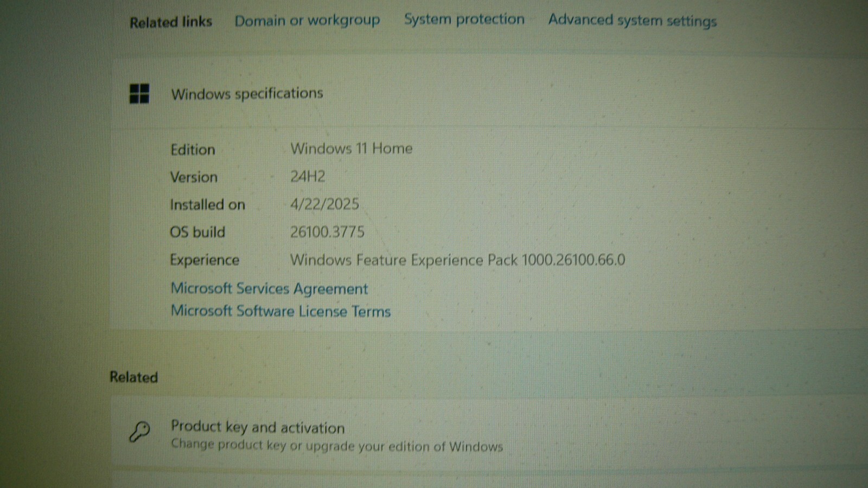
Task: Click the Windows logo icon beside Windows specifications
Action: pyautogui.click(x=139, y=93)
